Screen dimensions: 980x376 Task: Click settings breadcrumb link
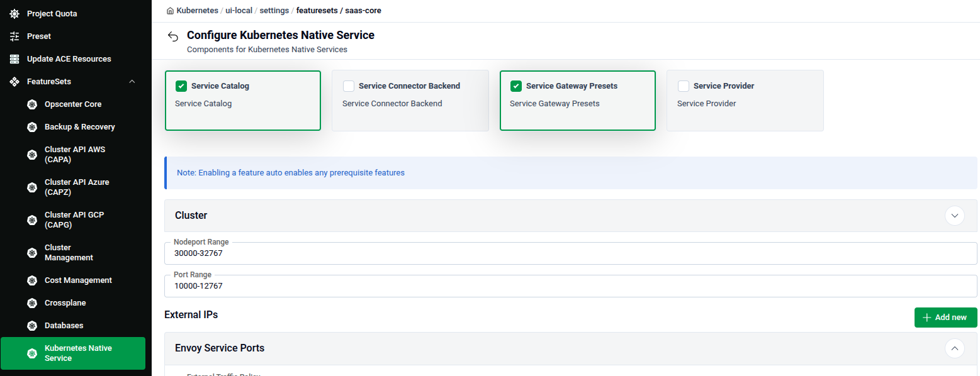click(x=274, y=11)
